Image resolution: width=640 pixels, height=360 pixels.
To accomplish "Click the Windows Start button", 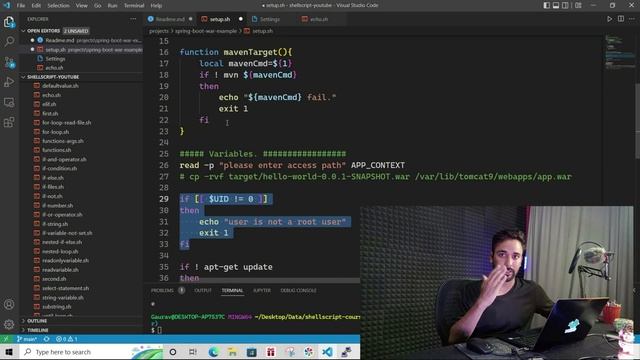I will [9, 352].
